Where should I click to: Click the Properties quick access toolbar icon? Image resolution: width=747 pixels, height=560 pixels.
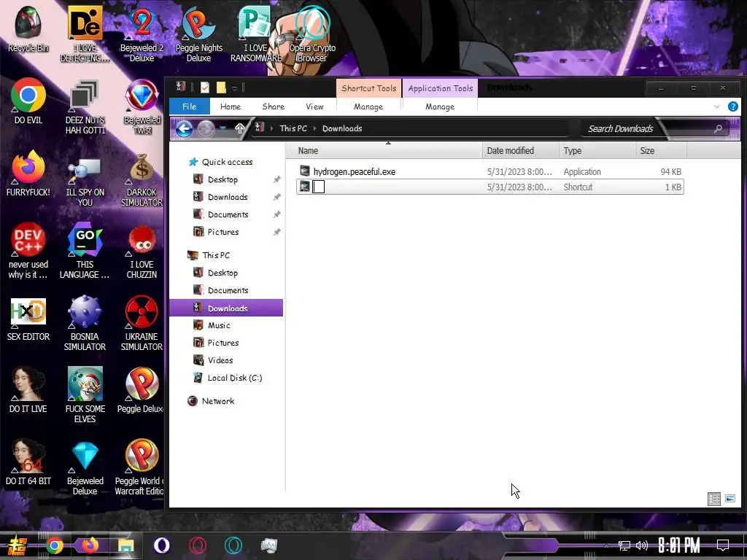coord(205,87)
